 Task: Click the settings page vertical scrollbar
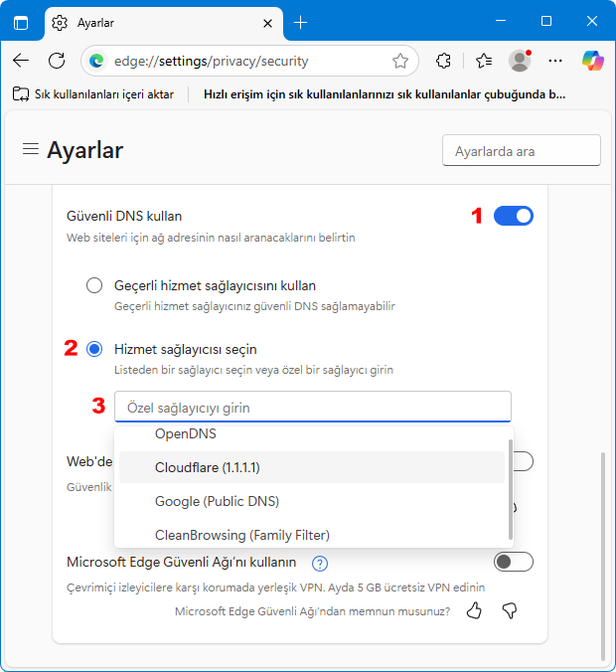pyautogui.click(x=603, y=557)
